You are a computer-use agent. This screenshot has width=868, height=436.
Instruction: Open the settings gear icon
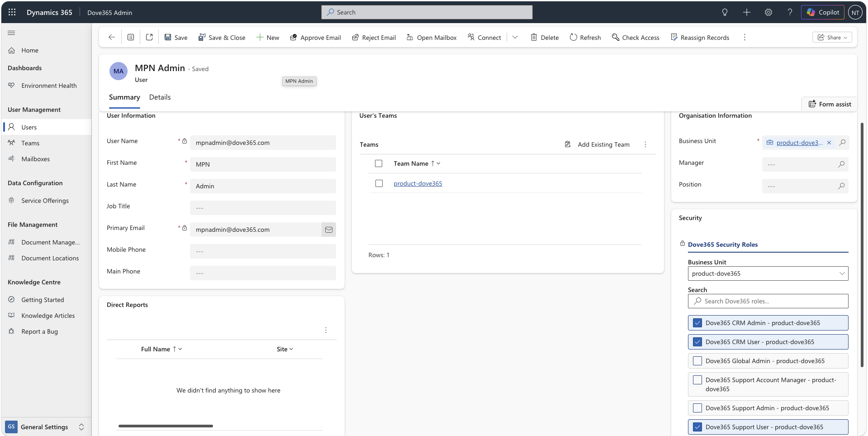click(x=768, y=12)
